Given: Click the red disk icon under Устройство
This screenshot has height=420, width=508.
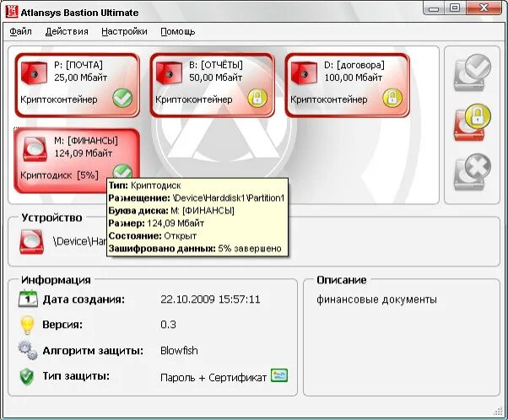Looking at the screenshot, I should (x=31, y=242).
